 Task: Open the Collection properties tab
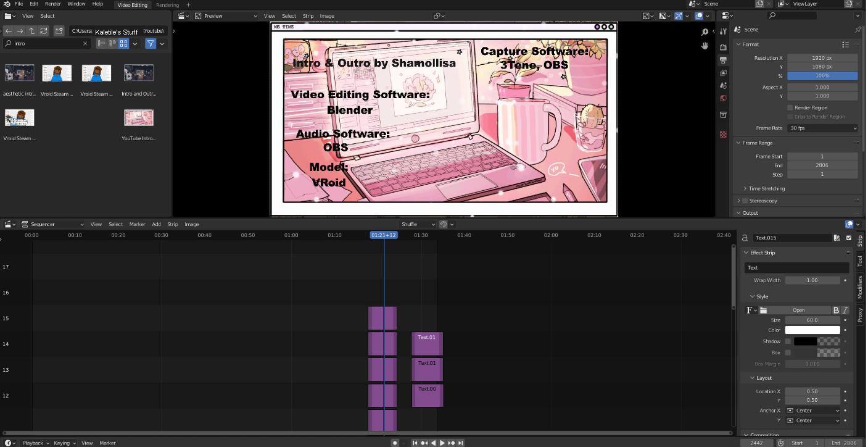(x=724, y=115)
